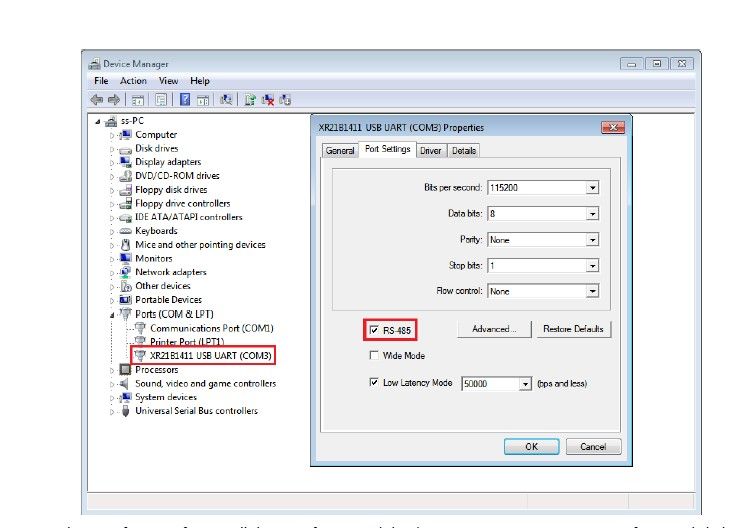Open the Parity dropdown
Image resolution: width=745 pixels, height=528 pixels.
[592, 240]
